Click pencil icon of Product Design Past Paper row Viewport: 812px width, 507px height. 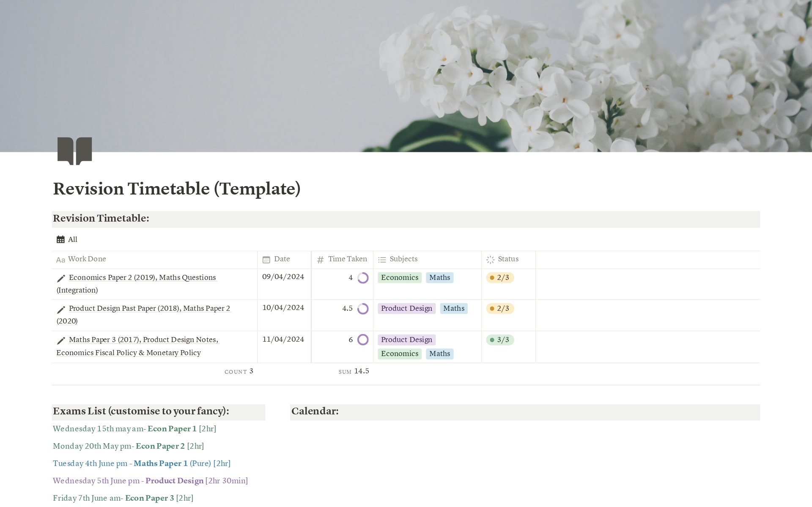[61, 310]
